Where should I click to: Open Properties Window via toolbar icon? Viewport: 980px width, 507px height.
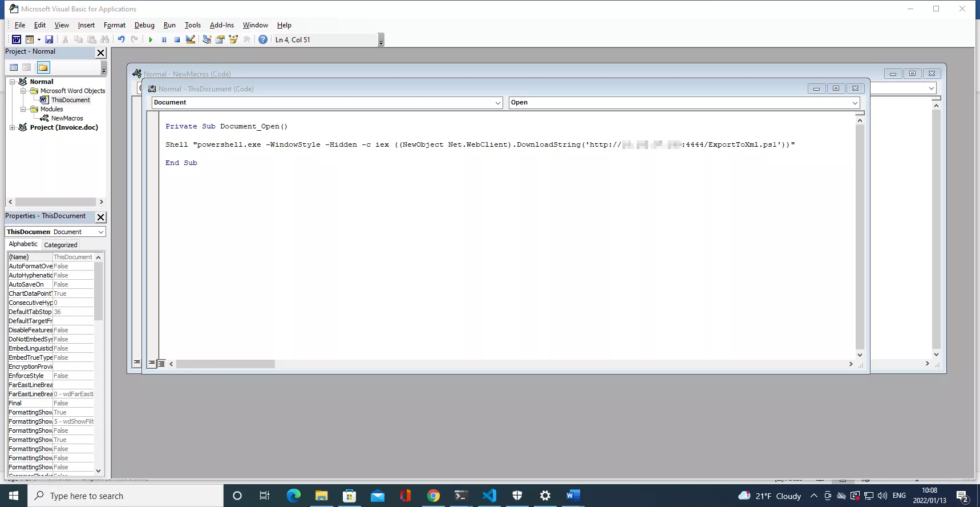220,39
